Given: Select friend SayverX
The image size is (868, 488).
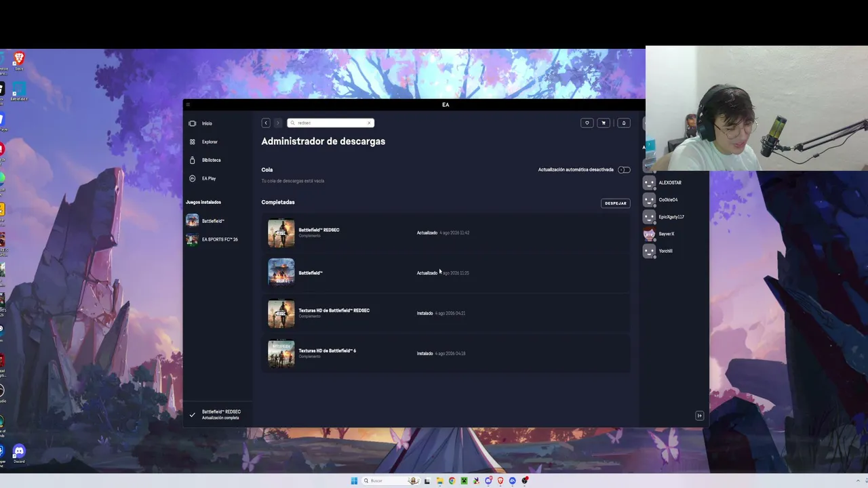Looking at the screenshot, I should click(x=658, y=234).
